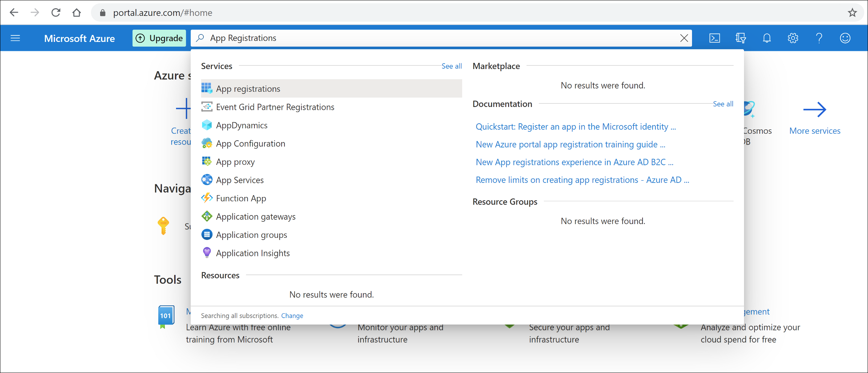
Task: Click the Application Insights icon
Action: (x=207, y=253)
